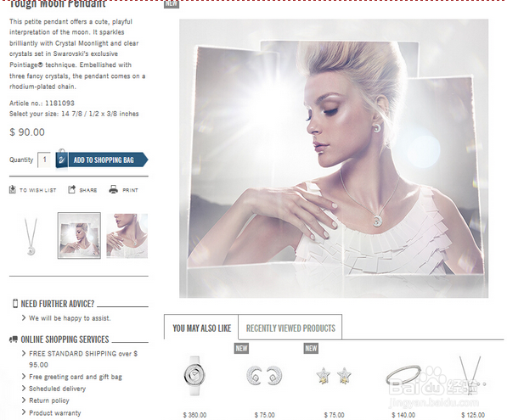Focus the Quantity input field

tap(44, 160)
